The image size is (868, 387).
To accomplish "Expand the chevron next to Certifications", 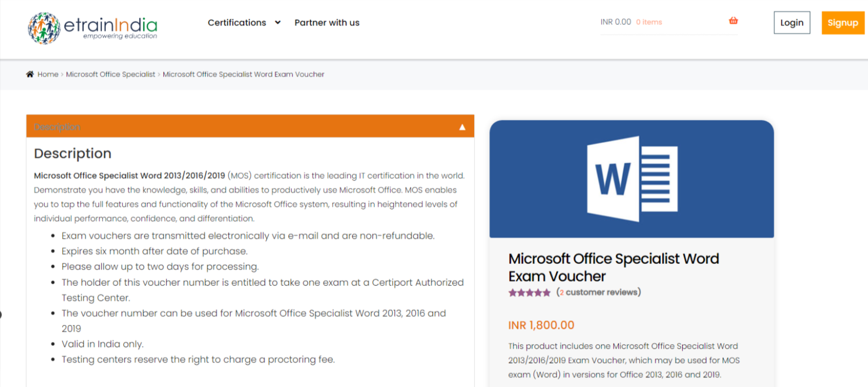I will click(x=277, y=23).
